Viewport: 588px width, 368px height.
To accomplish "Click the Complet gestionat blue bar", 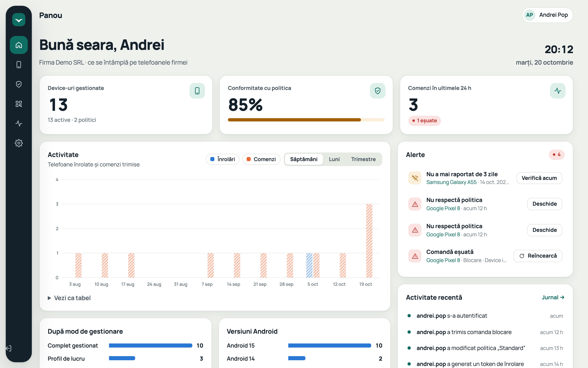I will point(150,346).
